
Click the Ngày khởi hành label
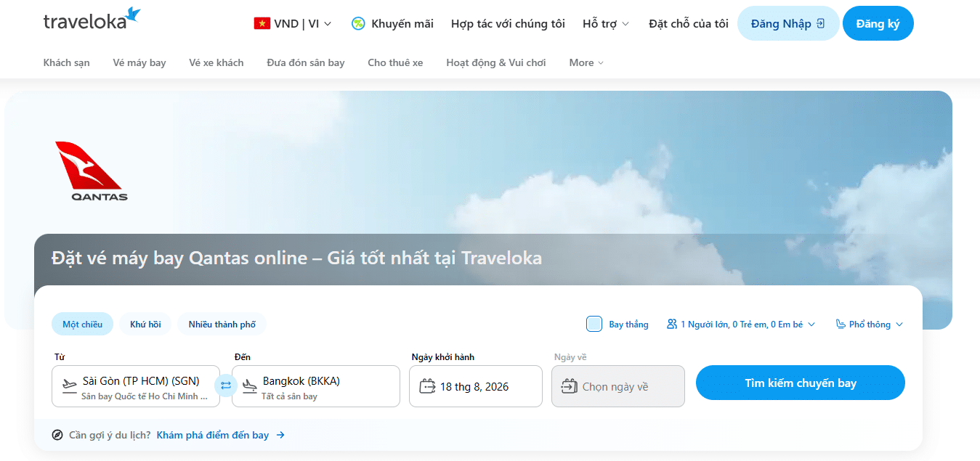point(443,356)
